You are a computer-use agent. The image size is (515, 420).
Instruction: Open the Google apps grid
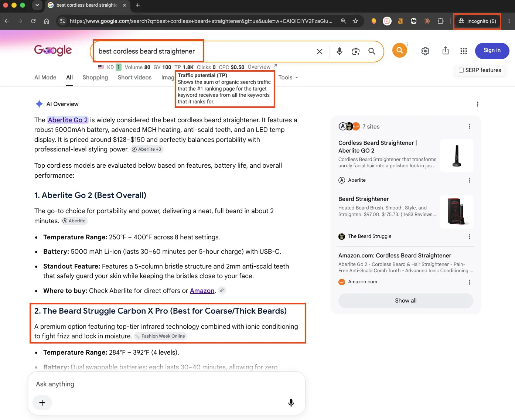(x=464, y=51)
